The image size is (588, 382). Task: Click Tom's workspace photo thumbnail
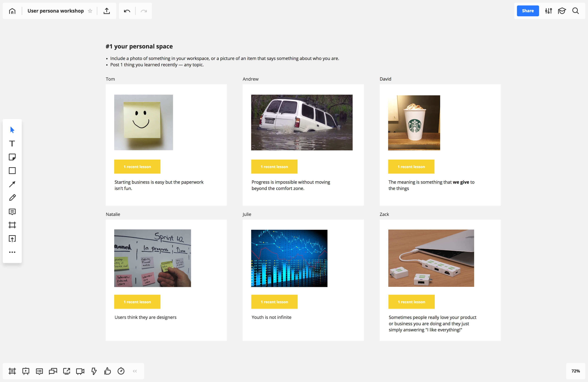144,122
